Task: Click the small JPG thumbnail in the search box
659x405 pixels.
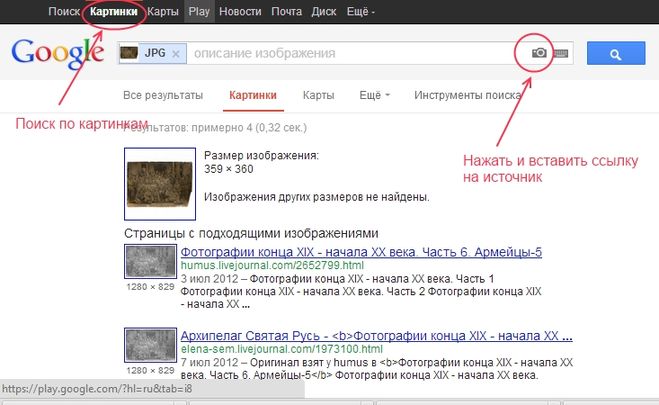Action: click(129, 53)
